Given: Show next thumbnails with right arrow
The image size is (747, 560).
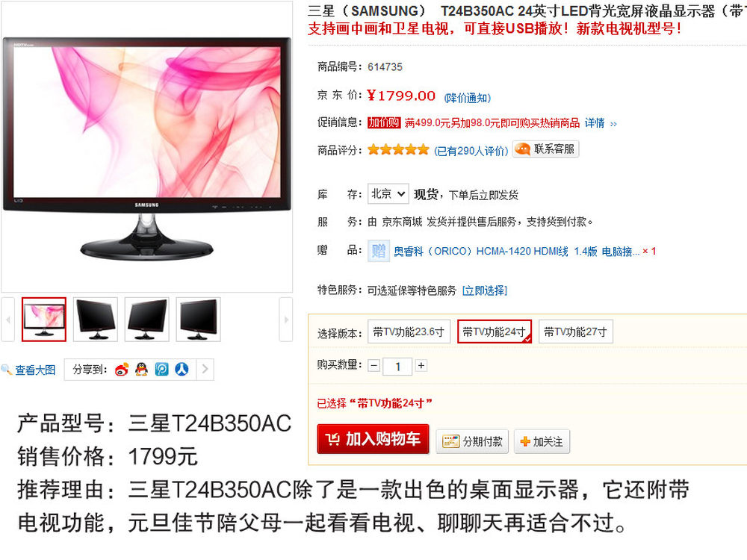Looking at the screenshot, I should [286, 320].
